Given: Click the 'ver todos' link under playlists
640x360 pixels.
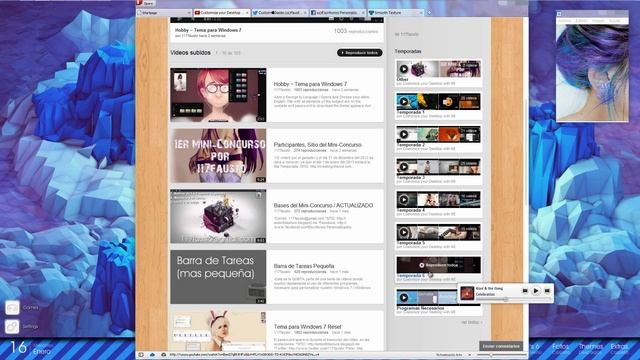Looking at the screenshot, I should point(471,322).
